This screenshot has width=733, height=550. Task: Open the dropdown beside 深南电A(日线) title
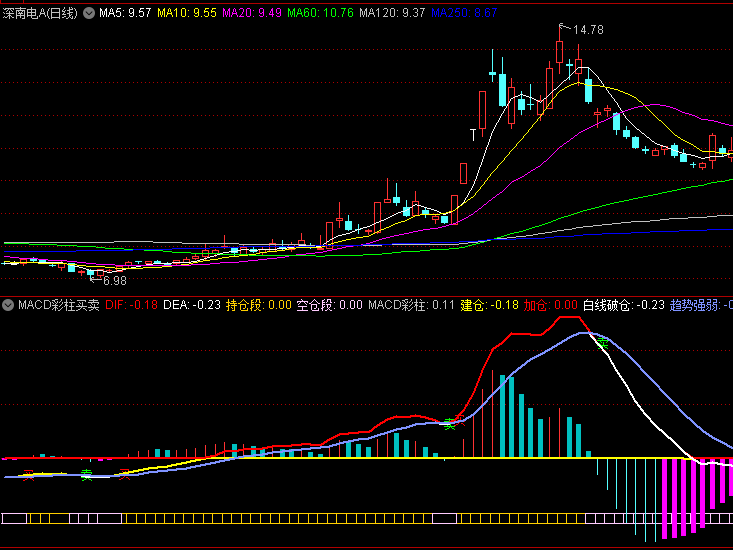(89, 14)
